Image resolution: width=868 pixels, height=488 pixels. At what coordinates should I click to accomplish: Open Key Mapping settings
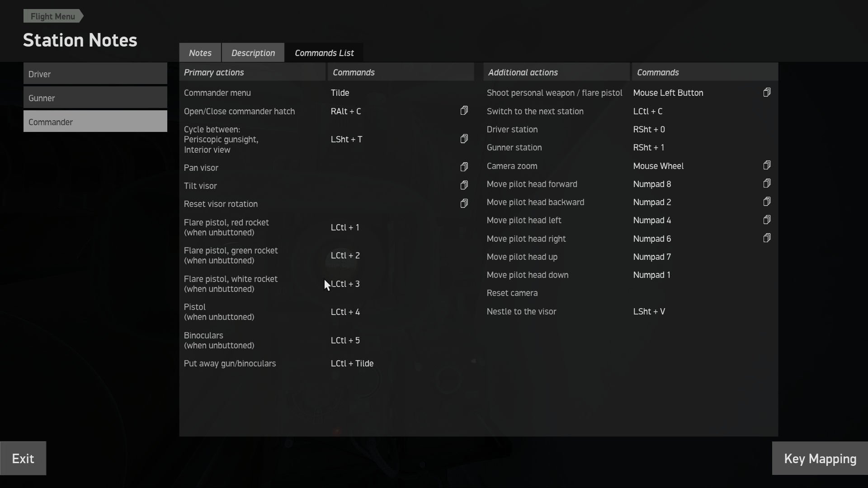click(820, 459)
